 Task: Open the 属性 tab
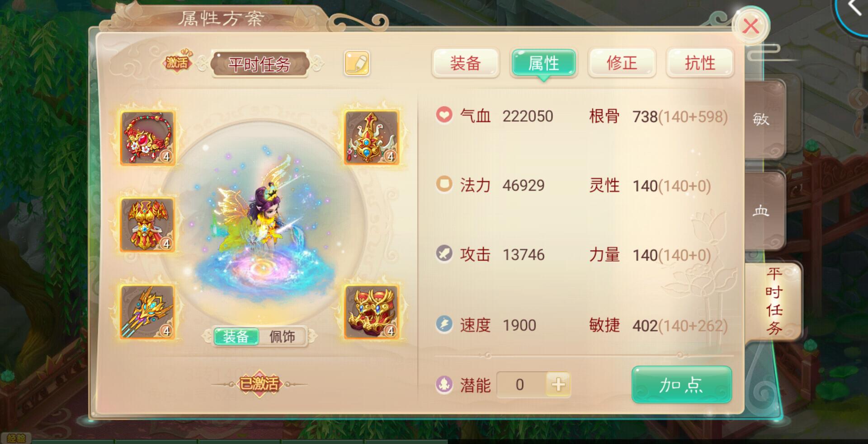544,63
